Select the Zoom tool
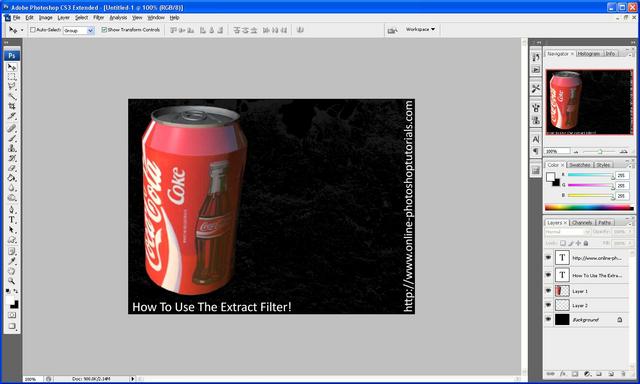The width and height of the screenshot is (640, 384). click(x=12, y=281)
